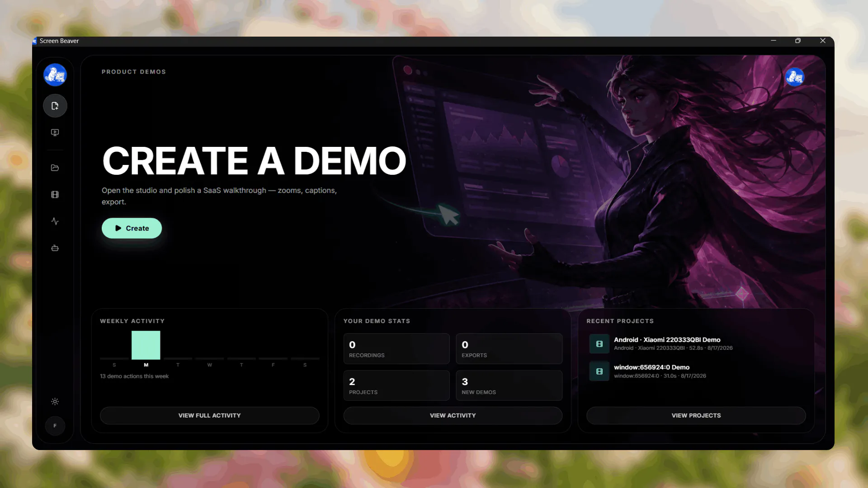The width and height of the screenshot is (868, 488).
Task: Click the Android Xiaomi project details subtitle
Action: 673,348
